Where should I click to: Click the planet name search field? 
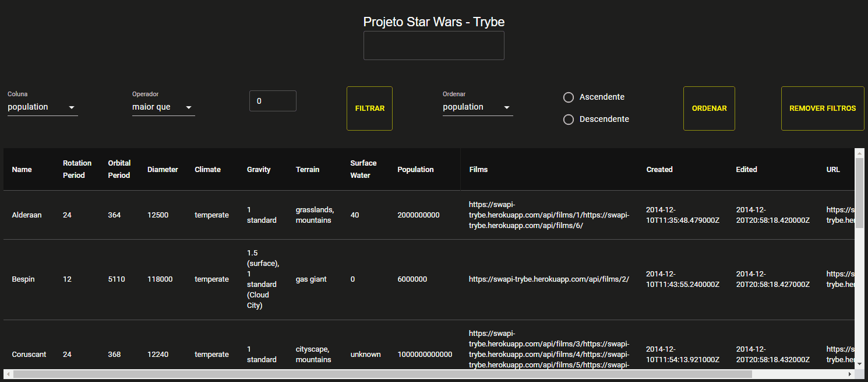pyautogui.click(x=433, y=45)
